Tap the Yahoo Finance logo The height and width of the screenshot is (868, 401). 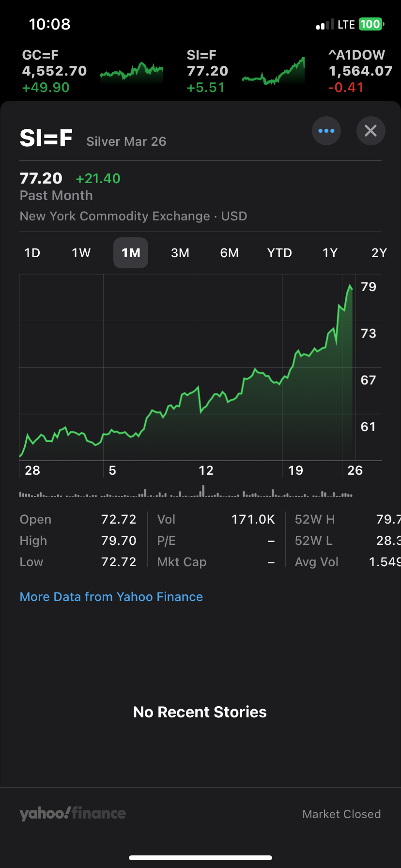pos(73,813)
